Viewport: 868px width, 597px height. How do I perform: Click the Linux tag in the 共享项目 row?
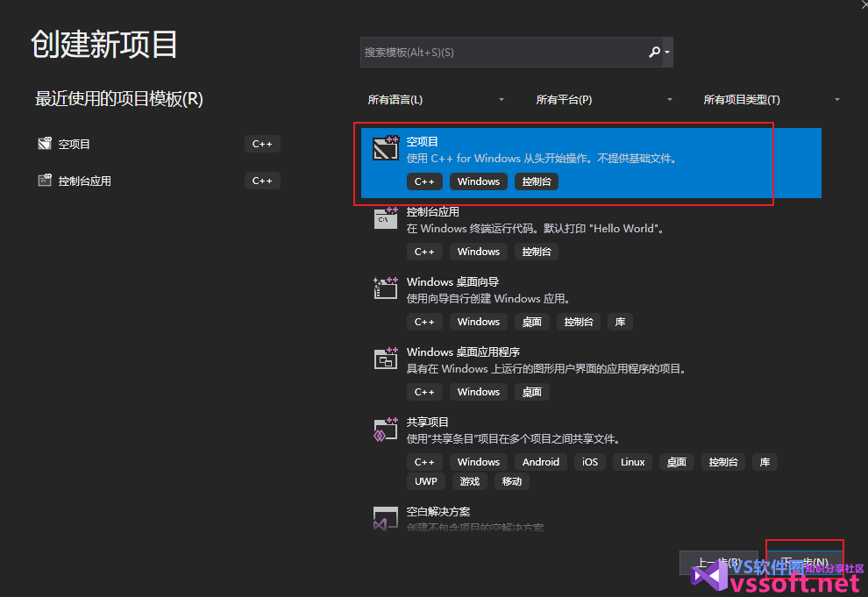coord(633,462)
